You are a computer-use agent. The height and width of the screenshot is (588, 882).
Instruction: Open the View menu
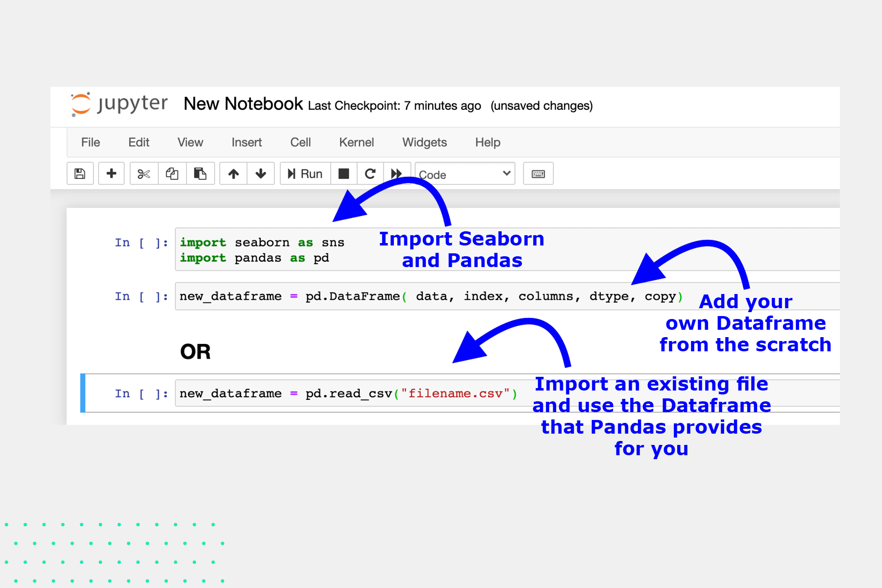190,142
